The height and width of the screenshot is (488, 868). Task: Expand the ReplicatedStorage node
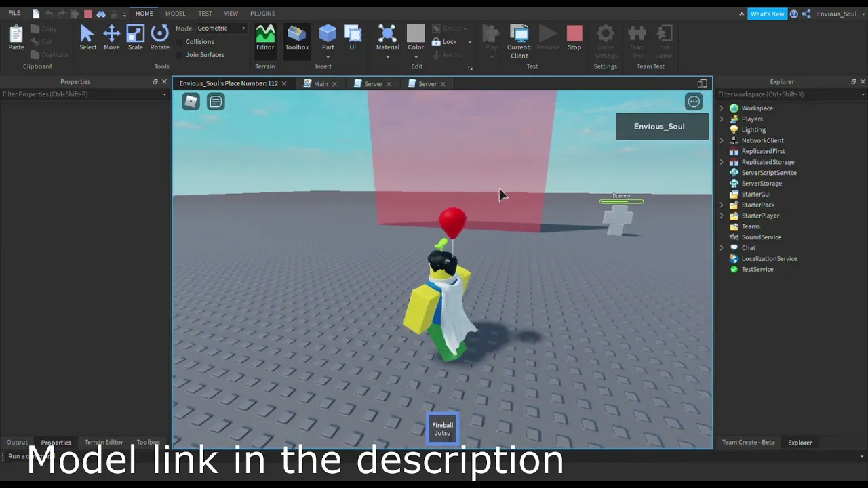[722, 162]
